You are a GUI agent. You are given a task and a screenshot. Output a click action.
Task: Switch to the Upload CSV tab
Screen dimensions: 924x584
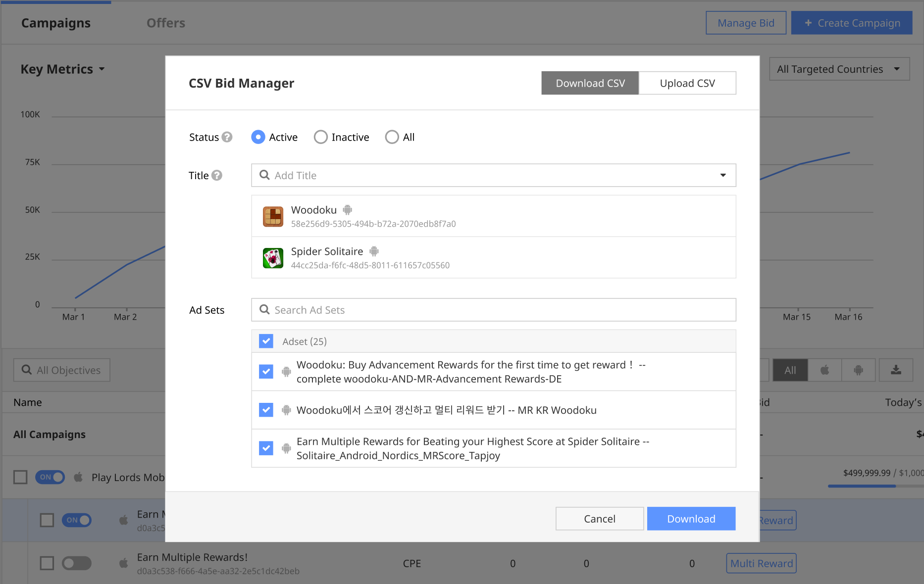point(687,83)
